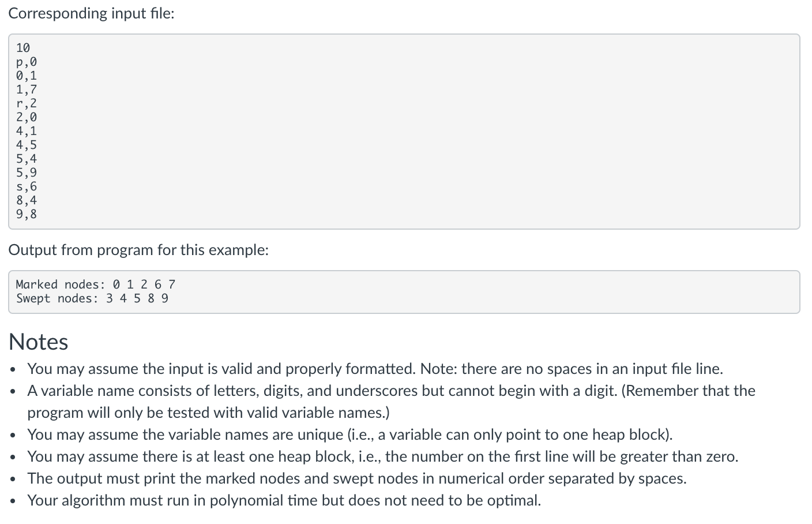Click the note about variable name rules
Viewport: 812px width, 524px height.
[391, 402]
